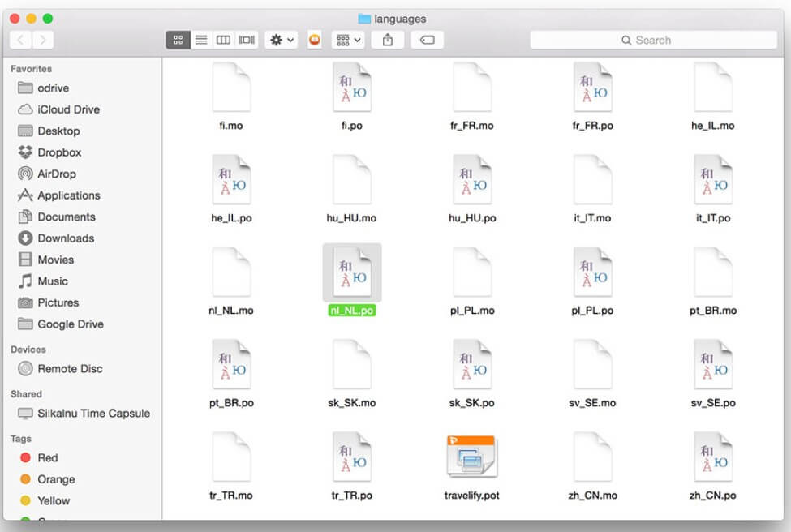Select the Downloads sidebar item
Image resolution: width=791 pixels, height=532 pixels.
coord(65,238)
